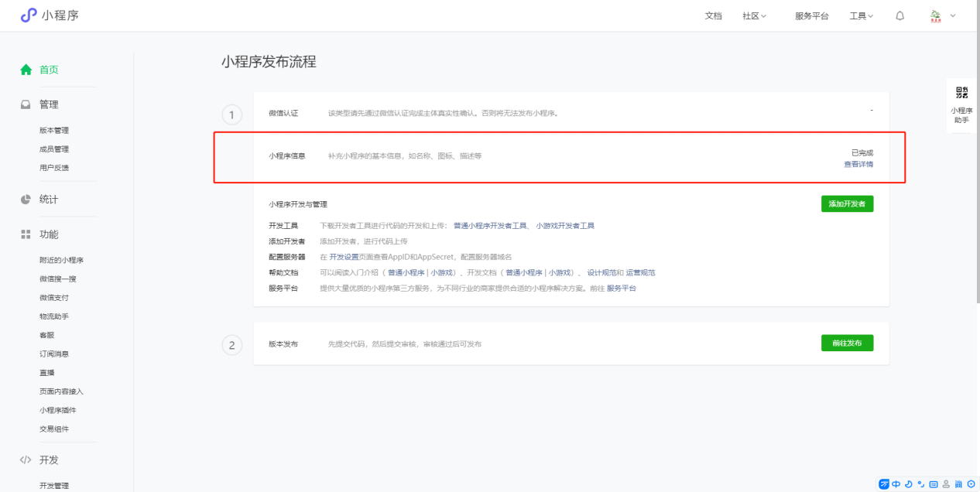Select 开发管理 in the sidebar
Screen dimensions: 980x492
[54, 486]
